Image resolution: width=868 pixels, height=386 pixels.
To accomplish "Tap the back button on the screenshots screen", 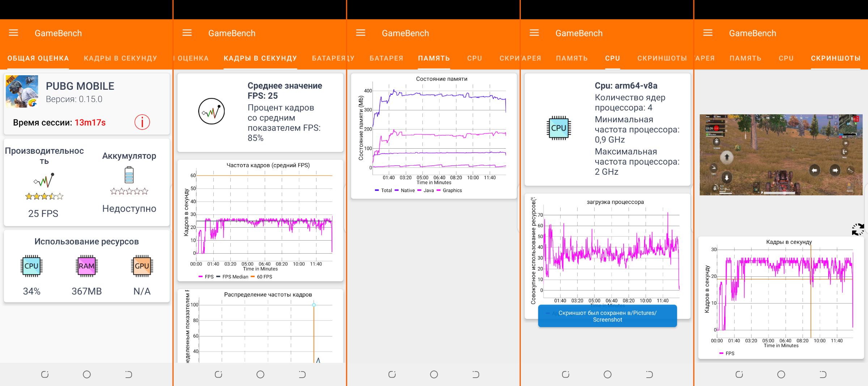I will pos(823,374).
